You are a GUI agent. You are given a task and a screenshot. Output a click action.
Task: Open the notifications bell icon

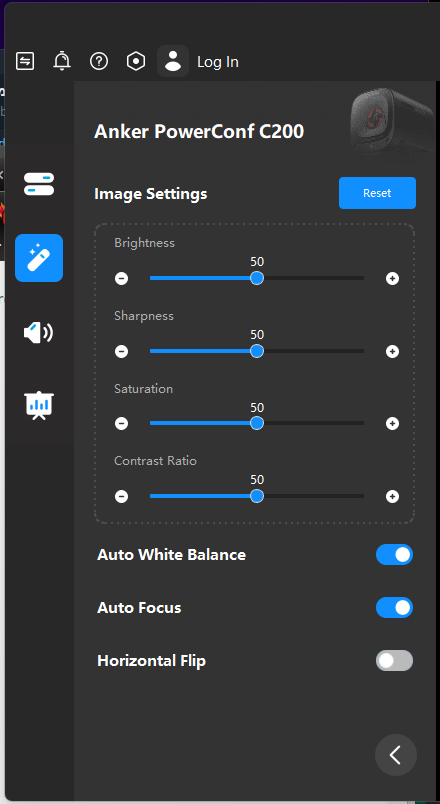62,62
